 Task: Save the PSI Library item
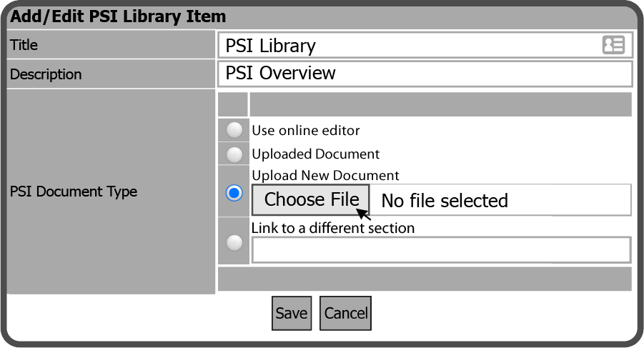coord(292,313)
